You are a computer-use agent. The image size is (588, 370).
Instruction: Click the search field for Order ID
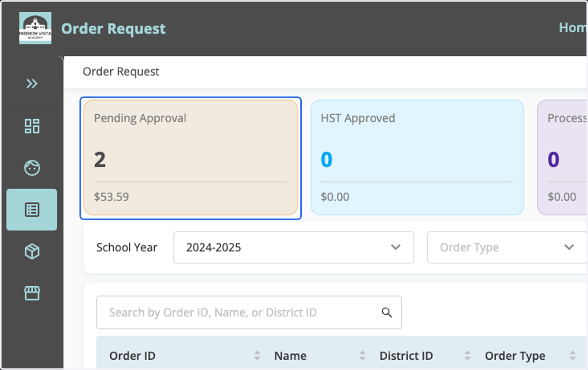pos(249,313)
